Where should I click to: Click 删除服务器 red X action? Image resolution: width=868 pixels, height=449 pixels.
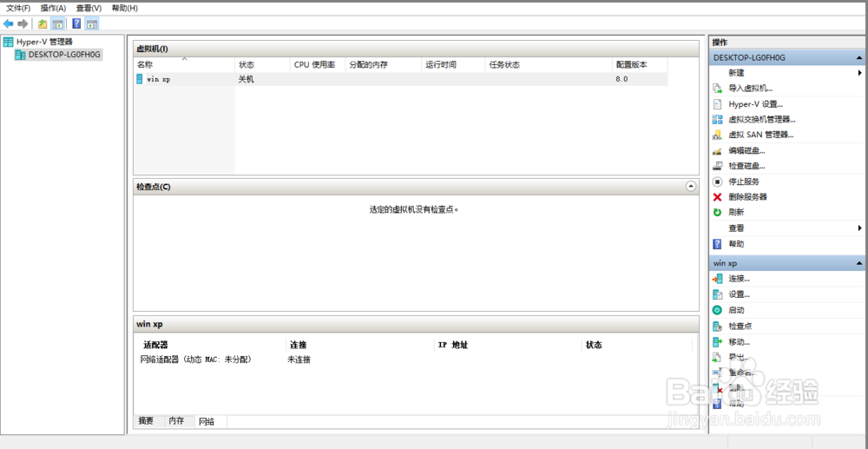pyautogui.click(x=748, y=197)
